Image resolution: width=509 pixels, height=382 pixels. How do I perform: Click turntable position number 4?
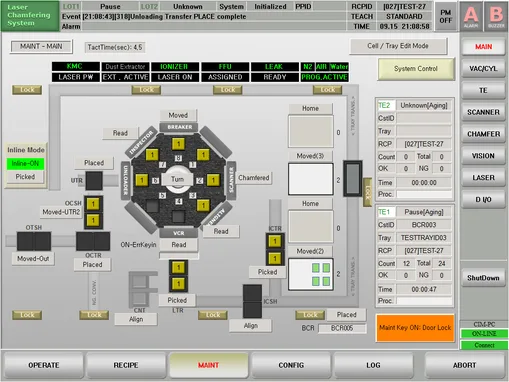point(179,201)
